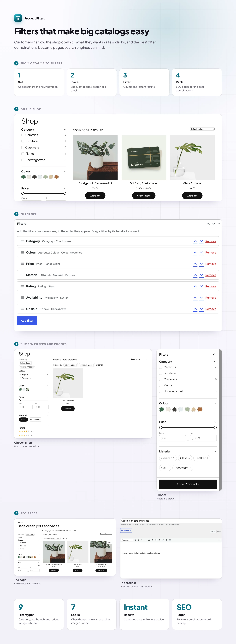236x644 pixels.
Task: Check Glassware in the Filters drawer
Action: click(161, 379)
